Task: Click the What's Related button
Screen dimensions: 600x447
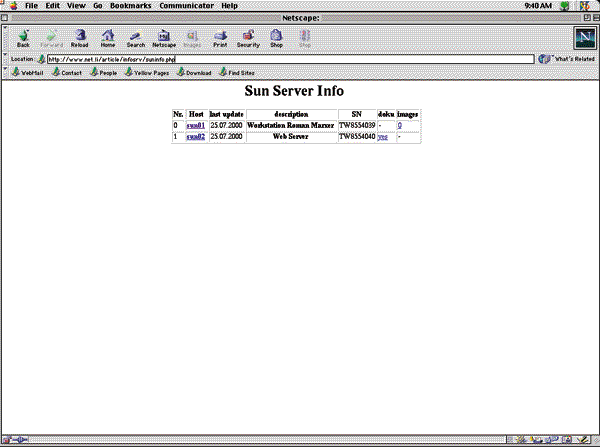Action: click(567, 59)
